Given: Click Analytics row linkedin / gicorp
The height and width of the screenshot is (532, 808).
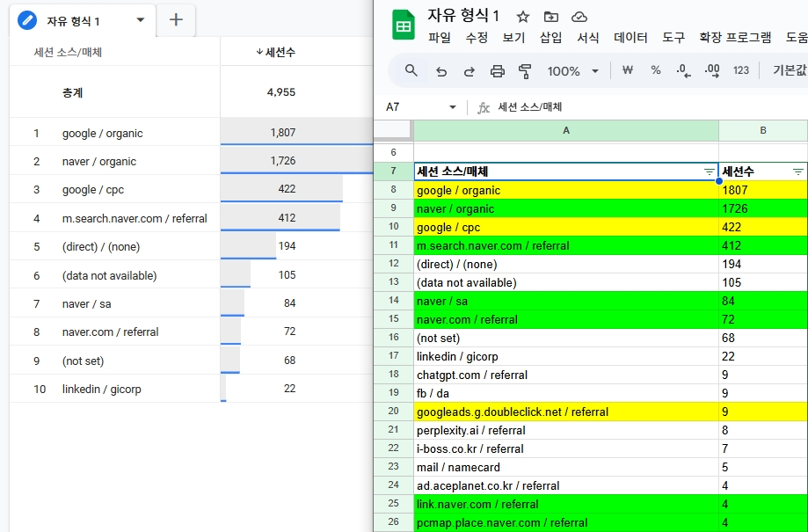Looking at the screenshot, I should coord(191,389).
